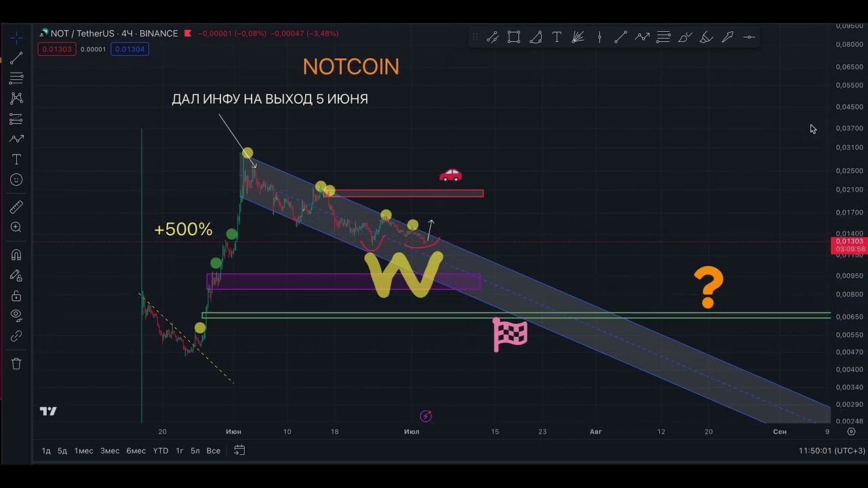This screenshot has width=868, height=488.
Task: Select parallel channel in favorites toolbar
Action: click(492, 37)
